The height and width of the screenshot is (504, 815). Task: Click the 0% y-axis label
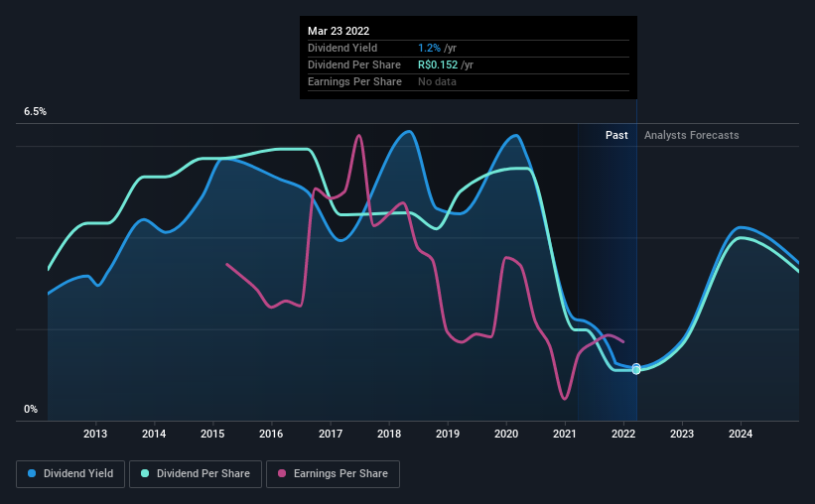tap(31, 410)
